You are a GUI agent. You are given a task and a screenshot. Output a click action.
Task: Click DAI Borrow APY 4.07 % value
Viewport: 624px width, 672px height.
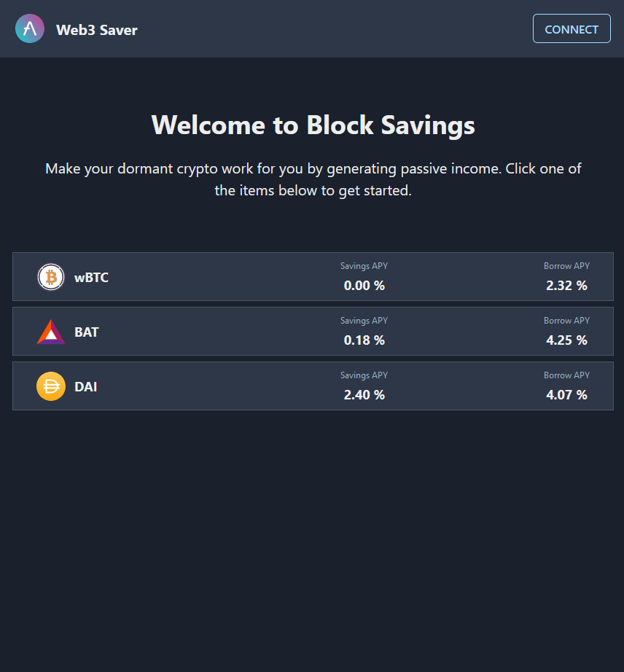566,395
